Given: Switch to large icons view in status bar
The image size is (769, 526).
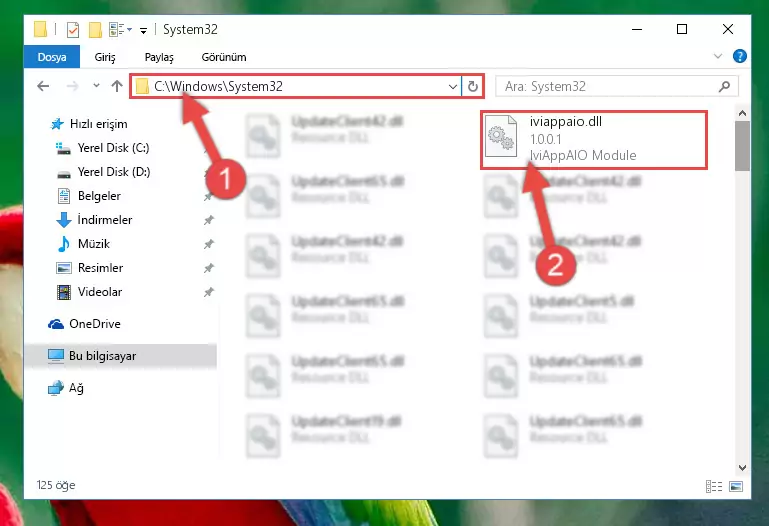Looking at the screenshot, I should (x=736, y=486).
